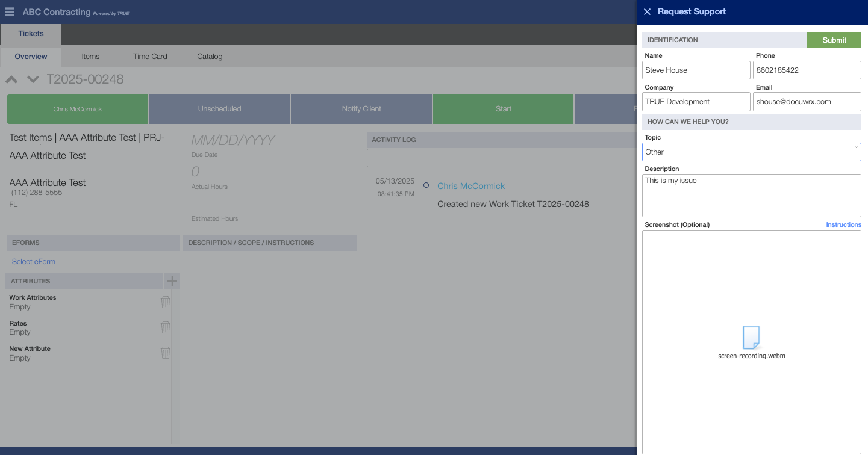Open Chris McCormick activity log link
868x455 pixels.
coord(471,186)
